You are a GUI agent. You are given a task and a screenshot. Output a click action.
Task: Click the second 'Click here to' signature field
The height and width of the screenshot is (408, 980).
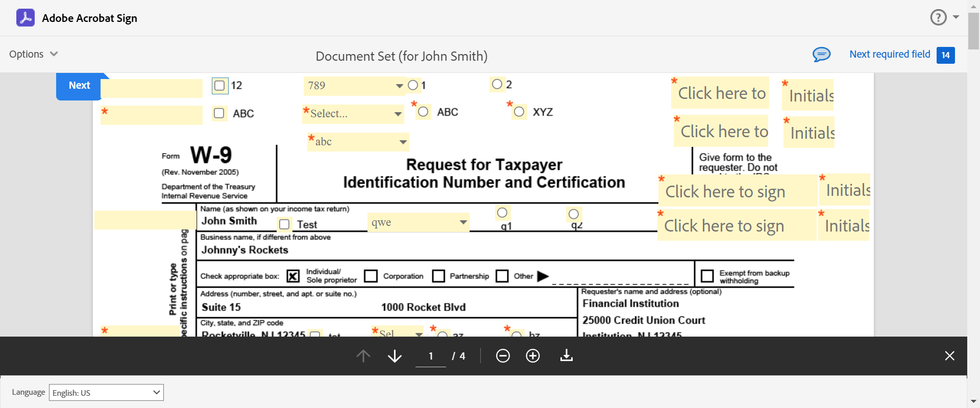coord(721,131)
